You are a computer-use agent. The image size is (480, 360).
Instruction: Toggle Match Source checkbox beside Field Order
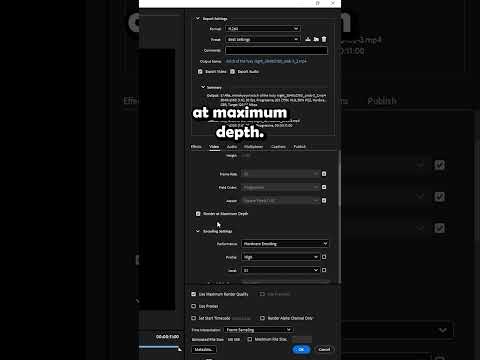pos(324,187)
